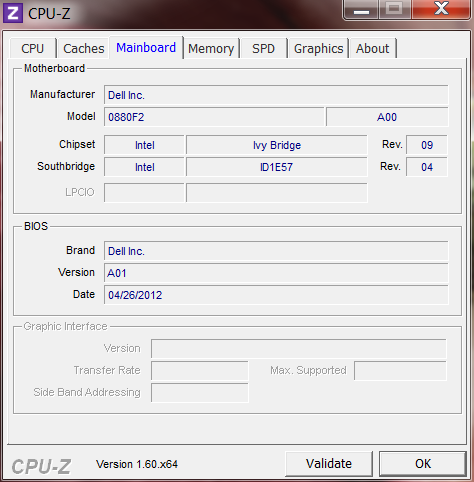Click the BIOS group heading
This screenshot has width=474, height=482.
click(36, 226)
